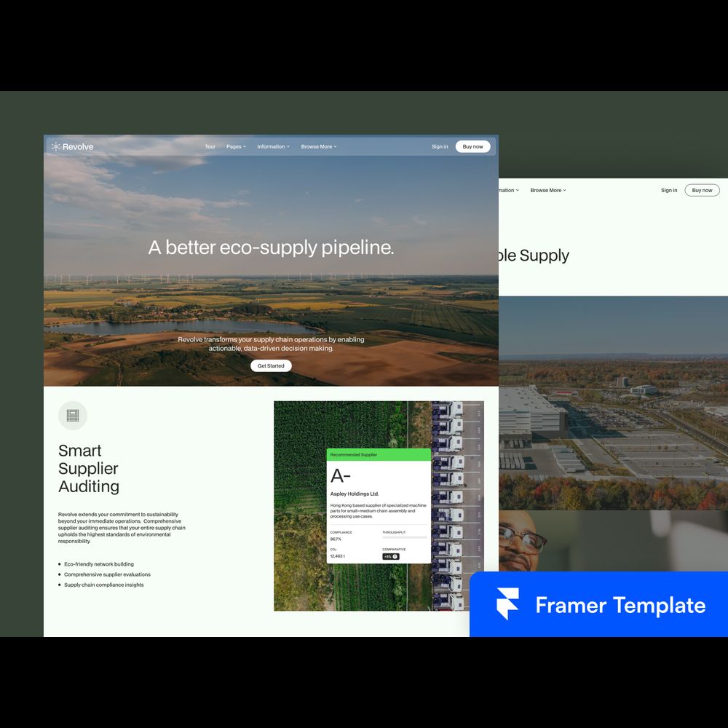
Task: Click the grid icon above Smart Supplier Auditing
Action: 73,416
